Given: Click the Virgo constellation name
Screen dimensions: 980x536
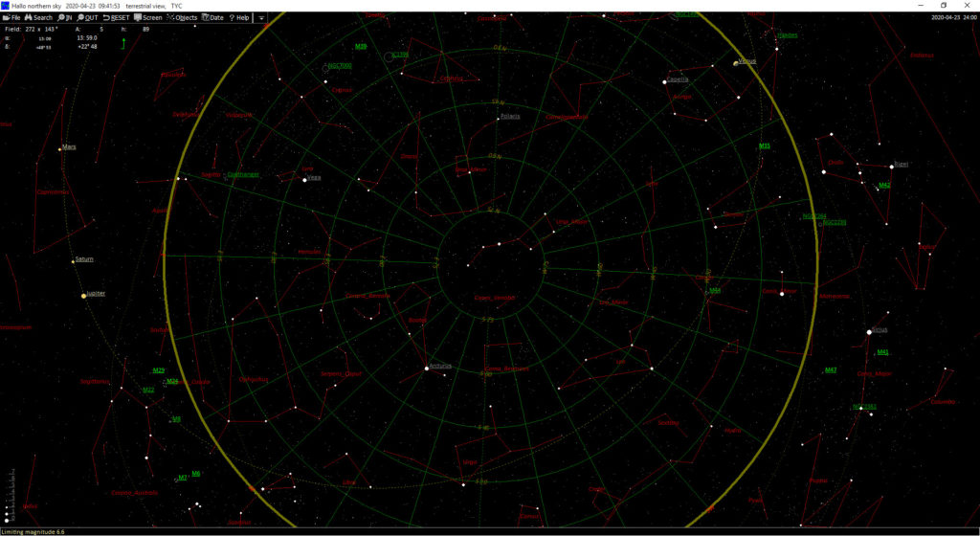Looking at the screenshot, I should [x=470, y=462].
